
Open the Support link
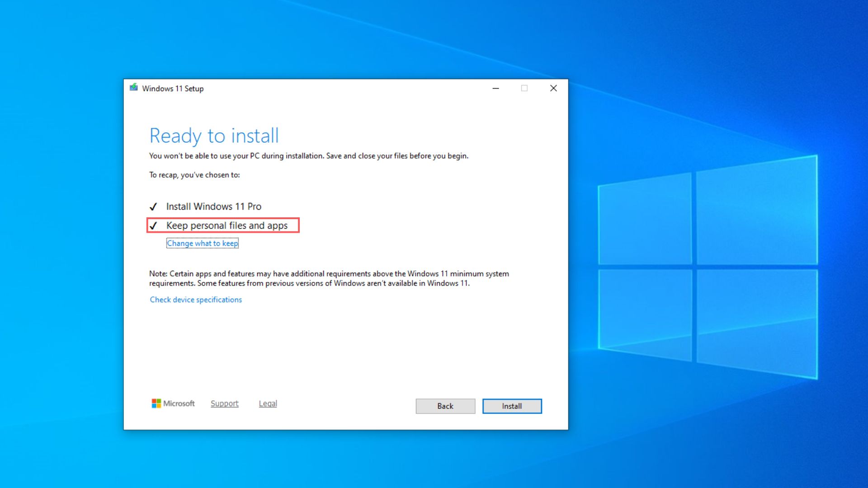click(225, 403)
